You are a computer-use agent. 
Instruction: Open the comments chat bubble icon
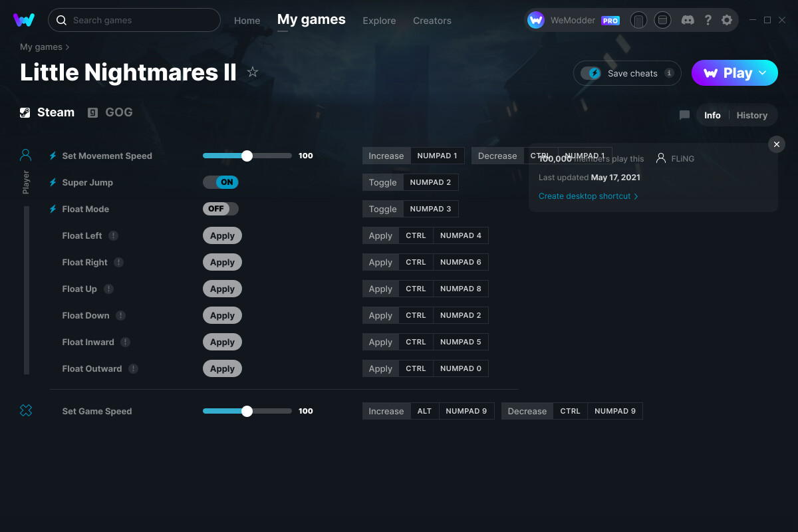point(684,115)
